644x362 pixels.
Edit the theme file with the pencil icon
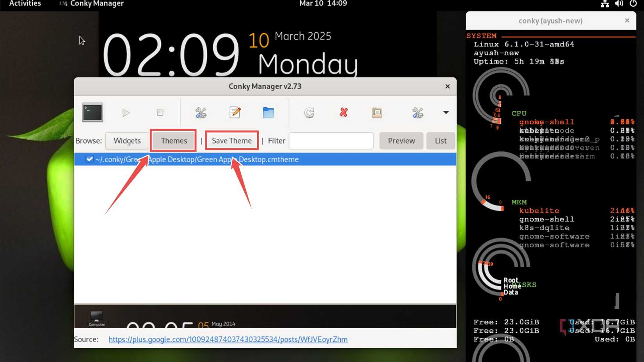tap(235, 112)
